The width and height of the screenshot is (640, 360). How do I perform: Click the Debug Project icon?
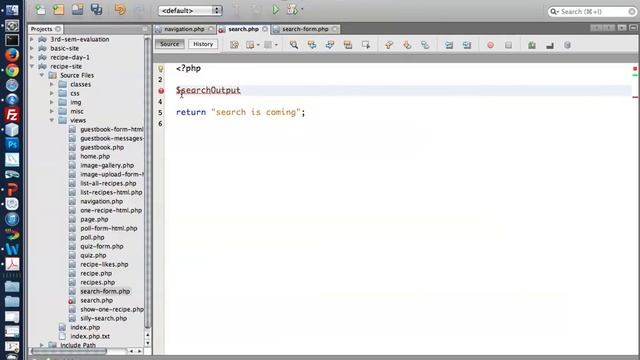(x=292, y=9)
